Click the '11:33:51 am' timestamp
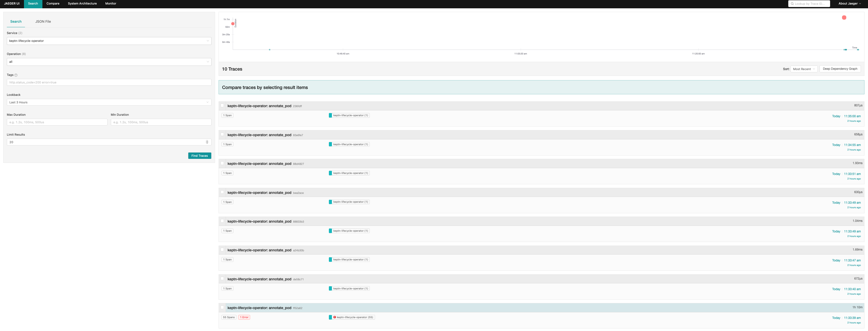 point(852,174)
